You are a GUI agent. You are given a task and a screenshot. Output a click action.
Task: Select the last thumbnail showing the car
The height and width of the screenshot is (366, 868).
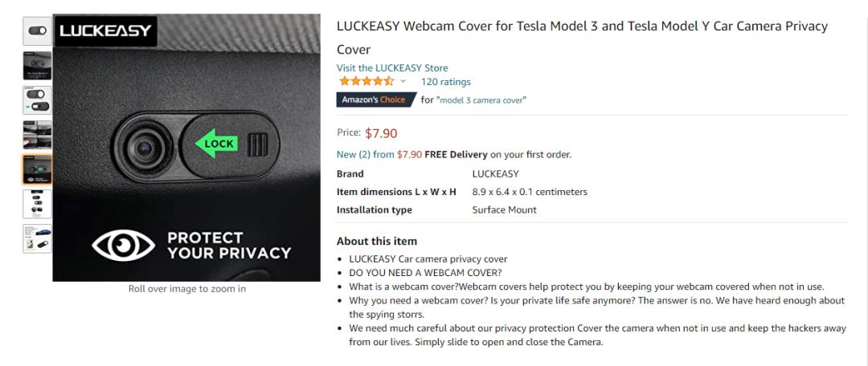37,238
